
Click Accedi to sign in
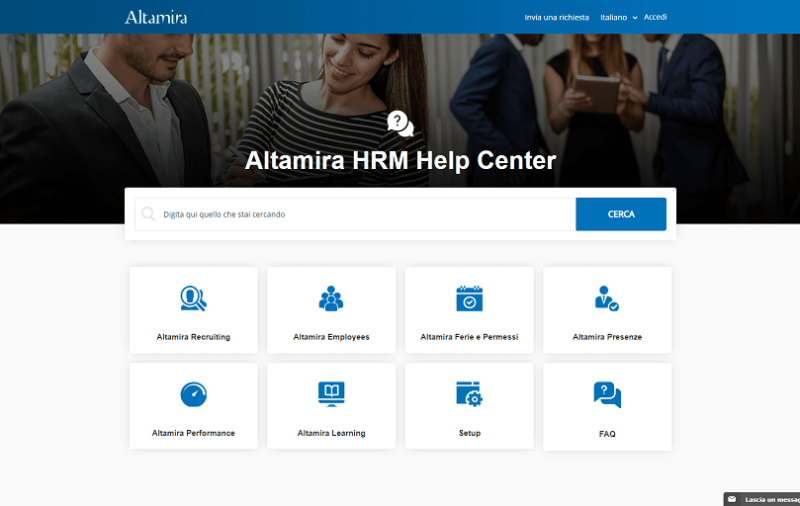point(655,17)
